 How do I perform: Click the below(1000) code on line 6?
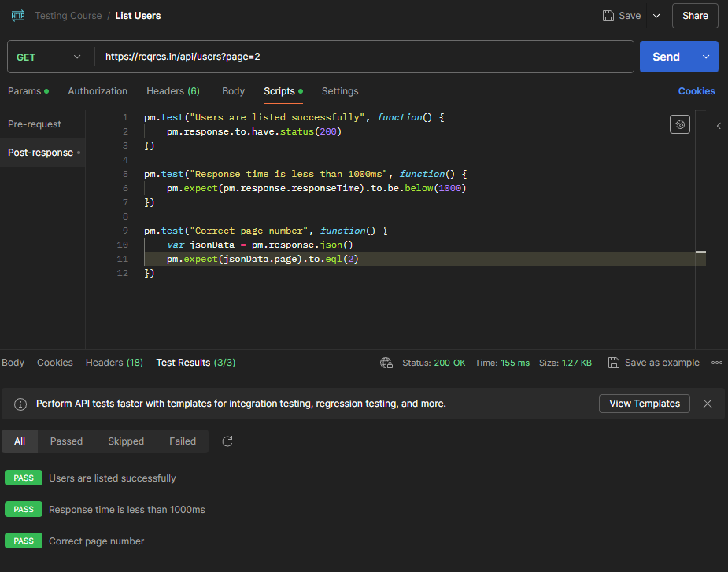point(435,188)
